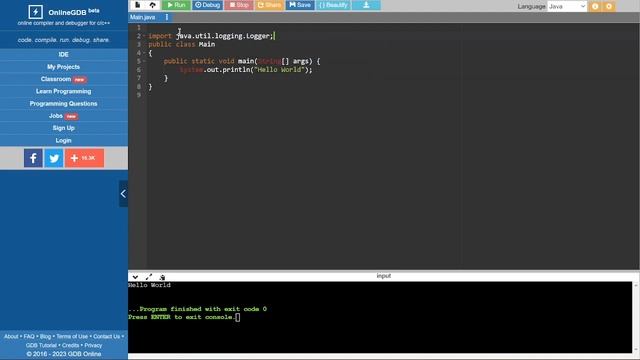The width and height of the screenshot is (640, 360).
Task: Save the code with the Save button
Action: (x=300, y=5)
